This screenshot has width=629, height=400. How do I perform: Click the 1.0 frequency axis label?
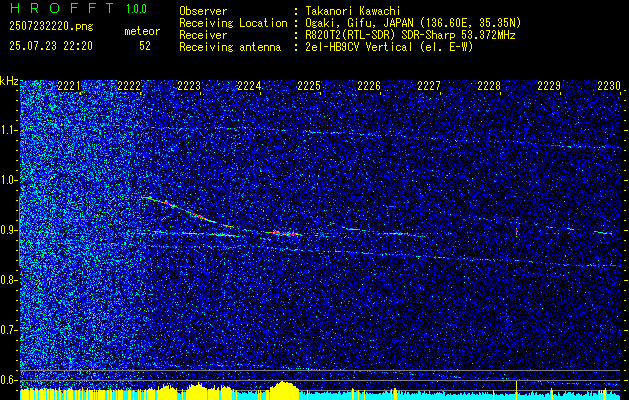point(8,180)
